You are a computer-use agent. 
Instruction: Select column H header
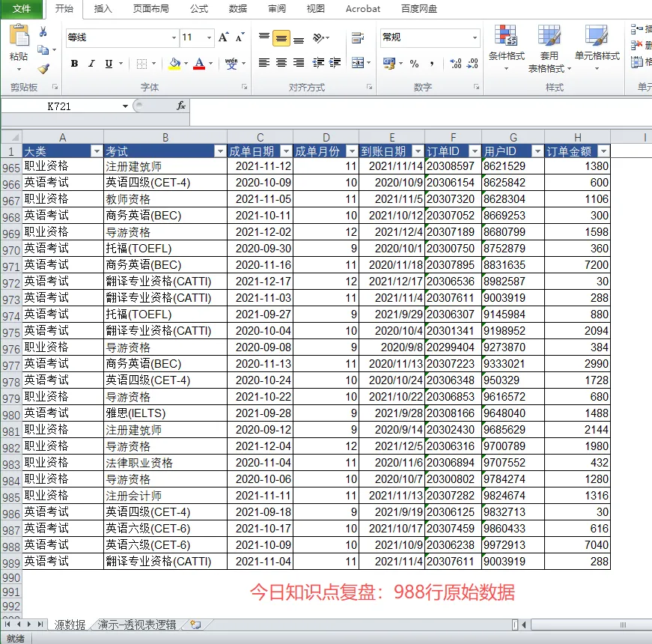(577, 137)
